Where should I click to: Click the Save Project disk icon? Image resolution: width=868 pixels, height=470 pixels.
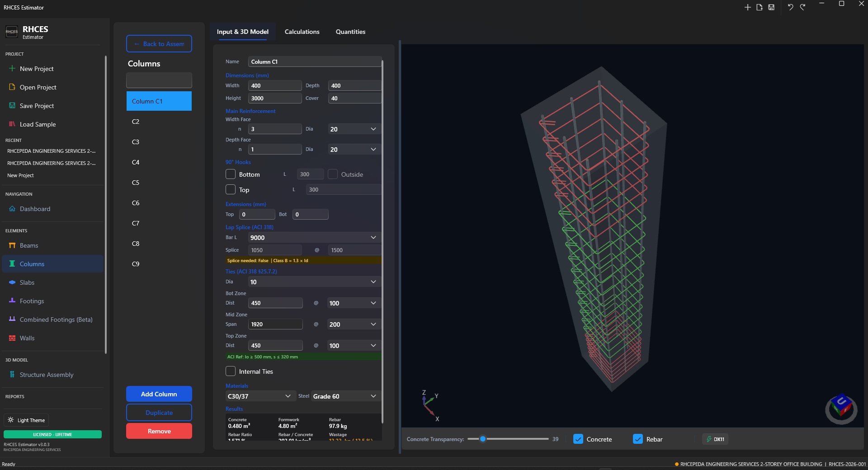pyautogui.click(x=12, y=105)
